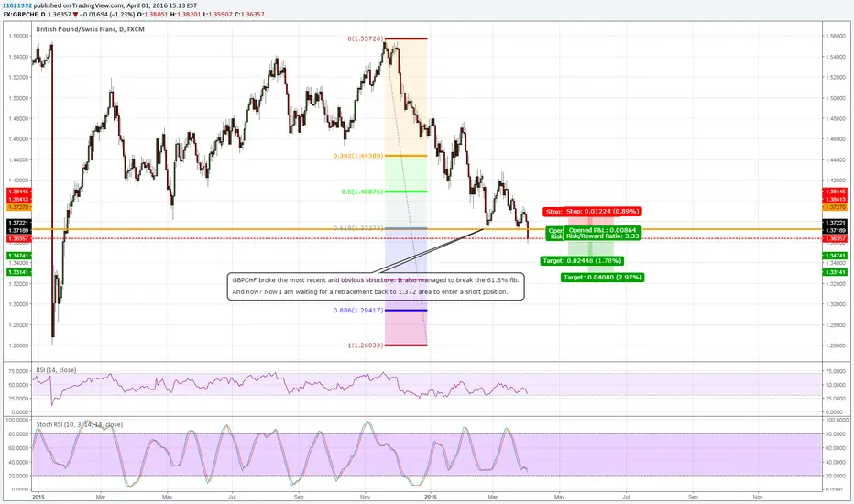
Task: Select the open price value O:1.38051
Action: click(151, 14)
